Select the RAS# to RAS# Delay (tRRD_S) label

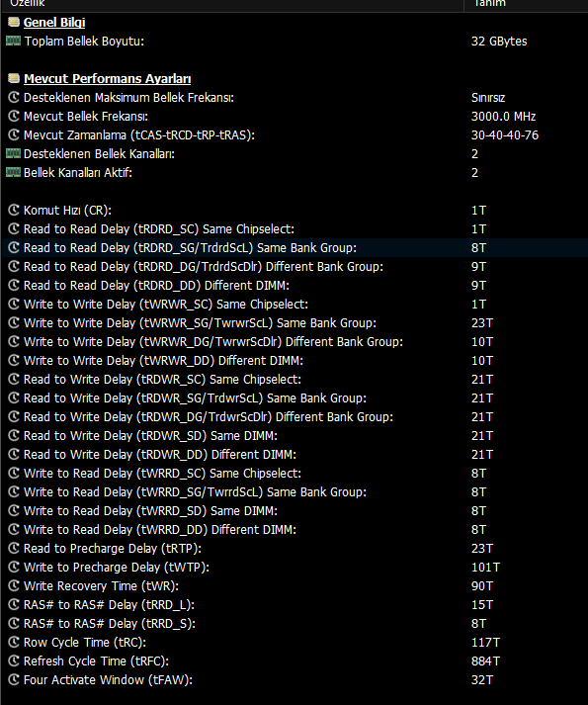(x=110, y=624)
